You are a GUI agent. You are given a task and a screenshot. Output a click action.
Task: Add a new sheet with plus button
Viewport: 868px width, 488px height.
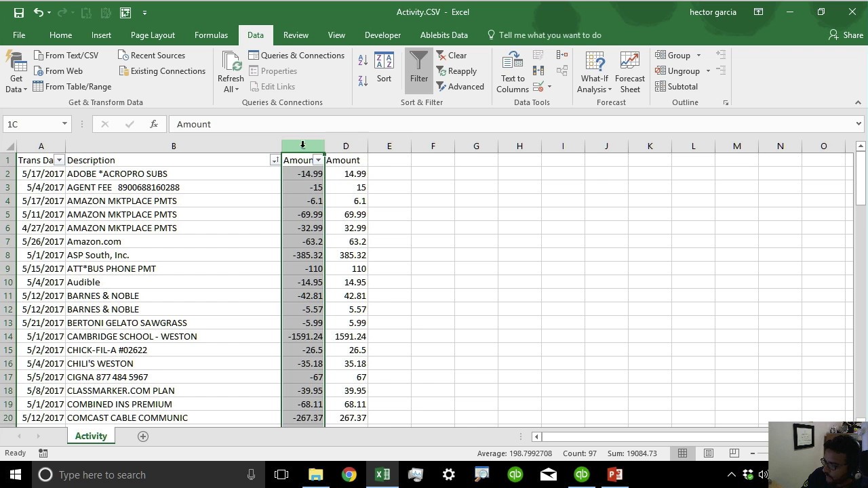(143, 436)
